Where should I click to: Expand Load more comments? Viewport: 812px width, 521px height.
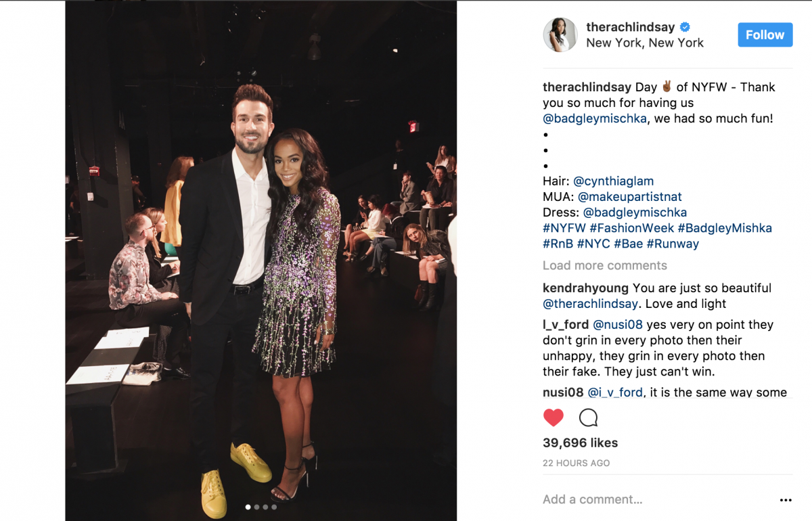(605, 265)
